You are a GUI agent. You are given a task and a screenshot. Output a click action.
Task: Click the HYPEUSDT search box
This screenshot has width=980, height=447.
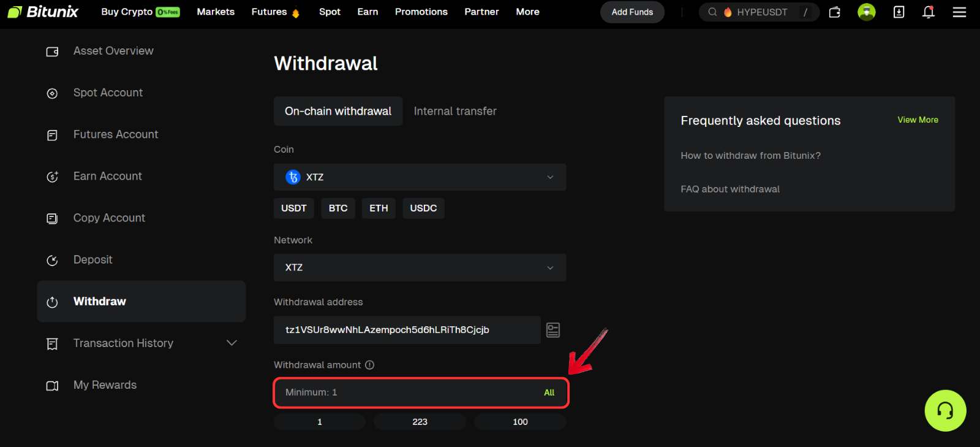click(759, 12)
